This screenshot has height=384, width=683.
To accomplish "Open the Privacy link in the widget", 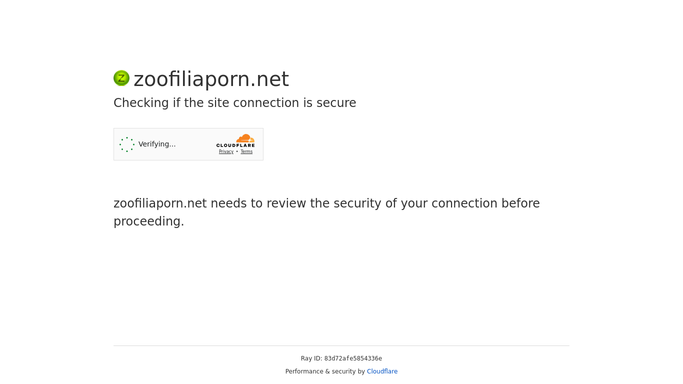I will 226,152.
